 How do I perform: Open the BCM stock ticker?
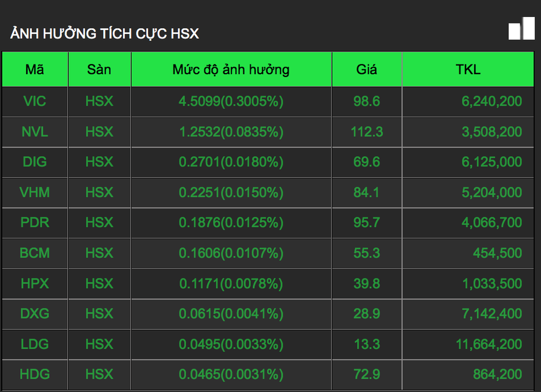35,253
